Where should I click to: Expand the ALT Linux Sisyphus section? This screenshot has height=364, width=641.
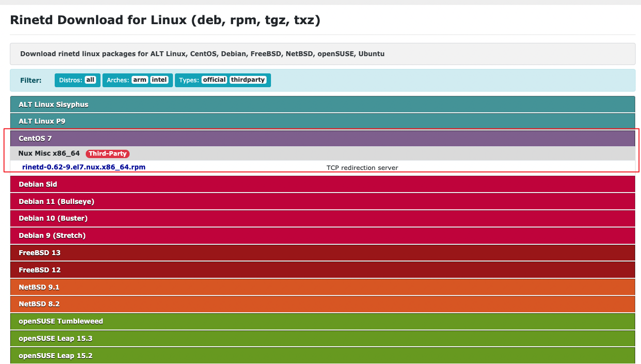tap(323, 104)
